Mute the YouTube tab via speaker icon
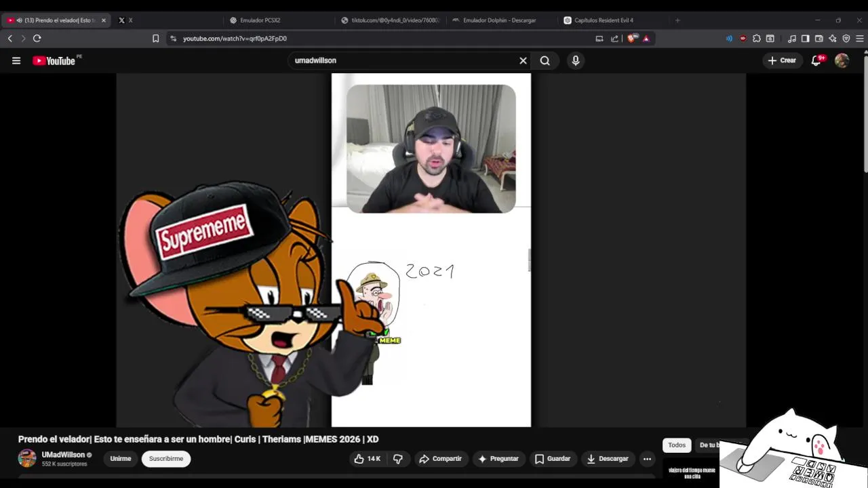This screenshot has width=868, height=488. [19, 20]
